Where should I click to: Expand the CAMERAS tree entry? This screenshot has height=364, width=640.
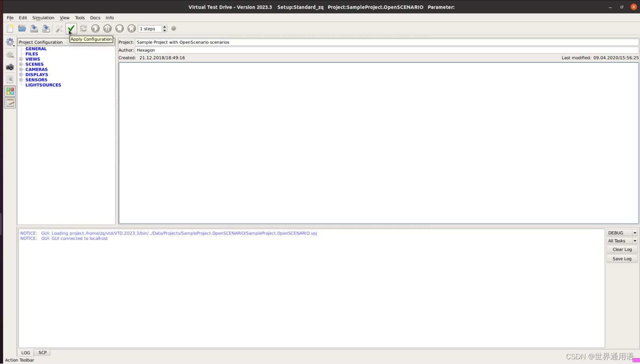(21, 69)
